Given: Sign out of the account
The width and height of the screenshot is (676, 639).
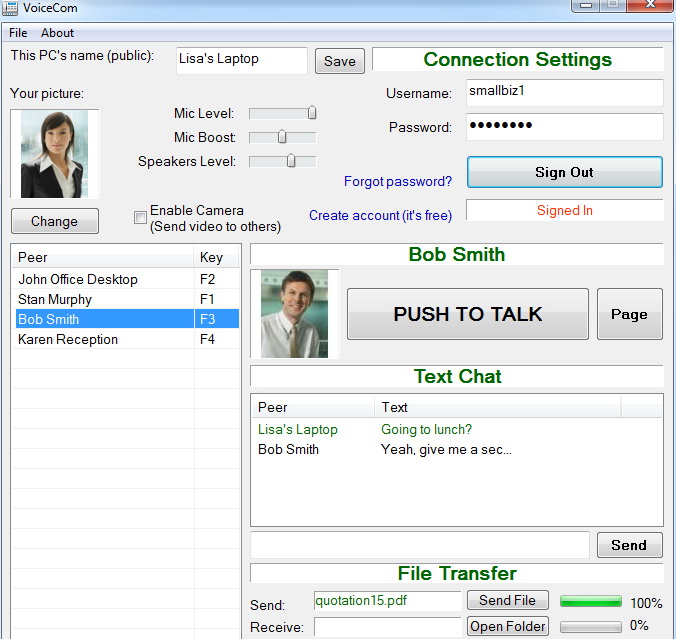Looking at the screenshot, I should [564, 172].
